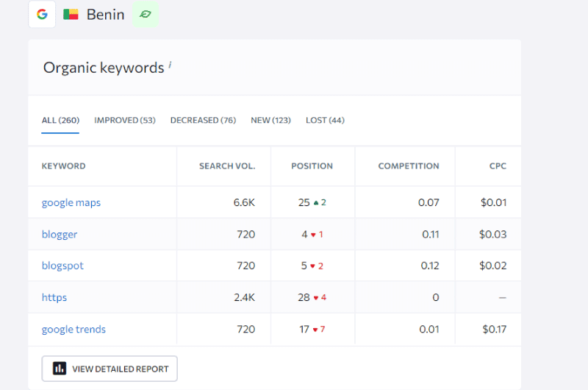Image resolution: width=588 pixels, height=390 pixels.
Task: Click the Google search engine icon
Action: [42, 14]
